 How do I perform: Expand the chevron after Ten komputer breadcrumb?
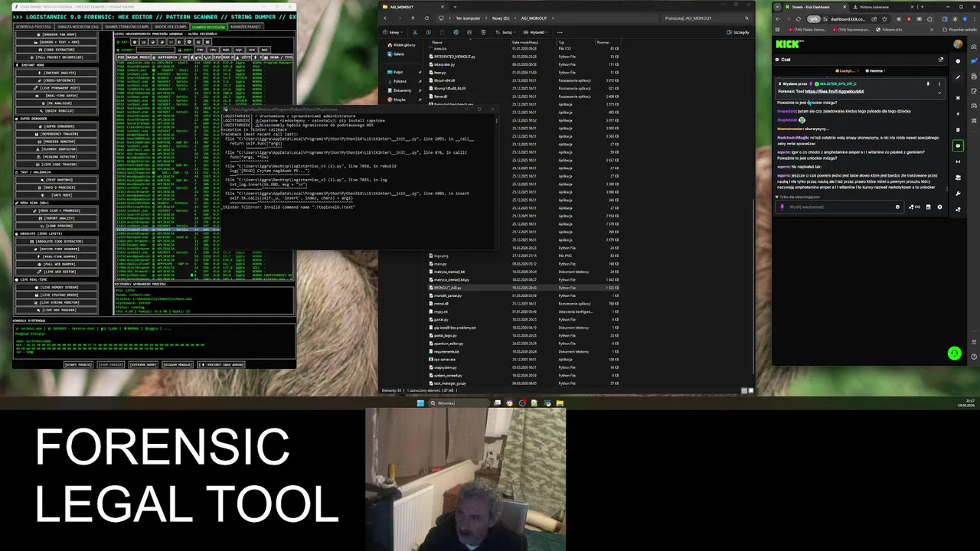click(488, 18)
